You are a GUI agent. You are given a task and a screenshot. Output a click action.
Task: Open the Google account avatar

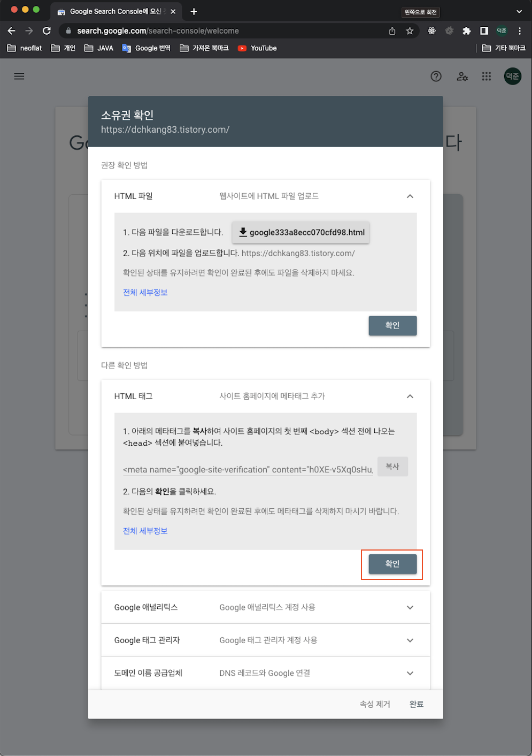[513, 77]
